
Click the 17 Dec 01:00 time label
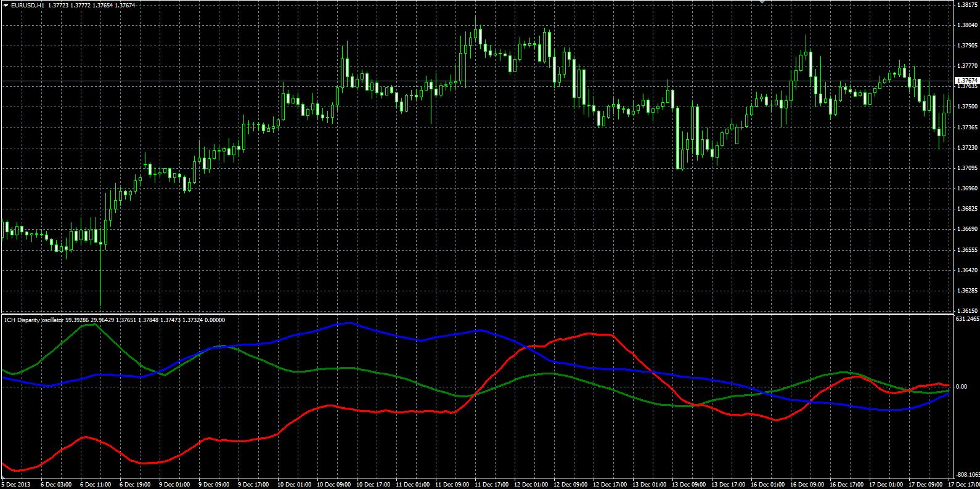[886, 485]
